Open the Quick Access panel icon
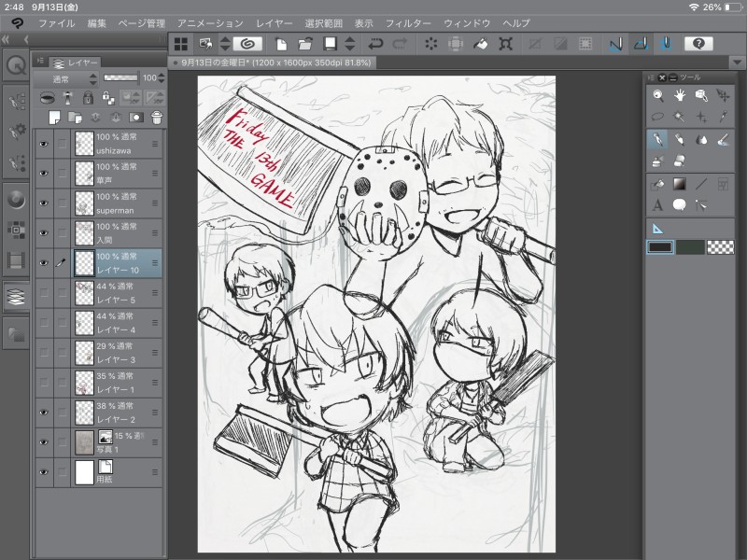This screenshot has height=560, width=747. (17, 65)
